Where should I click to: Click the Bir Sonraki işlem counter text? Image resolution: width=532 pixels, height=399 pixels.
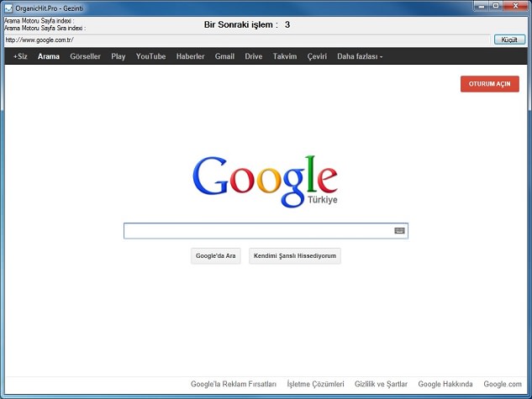pyautogui.click(x=246, y=24)
